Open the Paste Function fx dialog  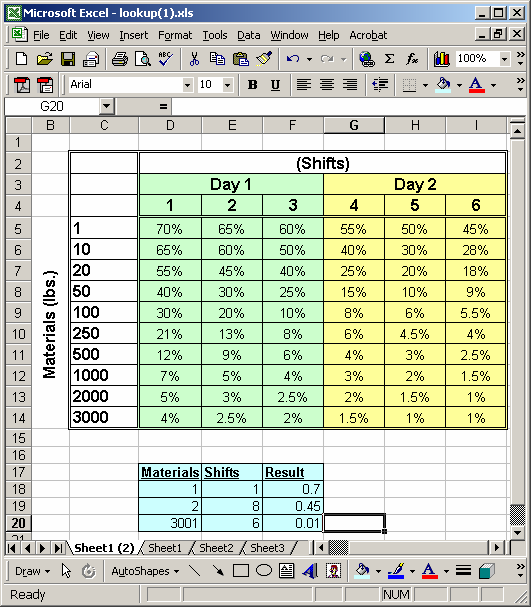pyautogui.click(x=412, y=59)
